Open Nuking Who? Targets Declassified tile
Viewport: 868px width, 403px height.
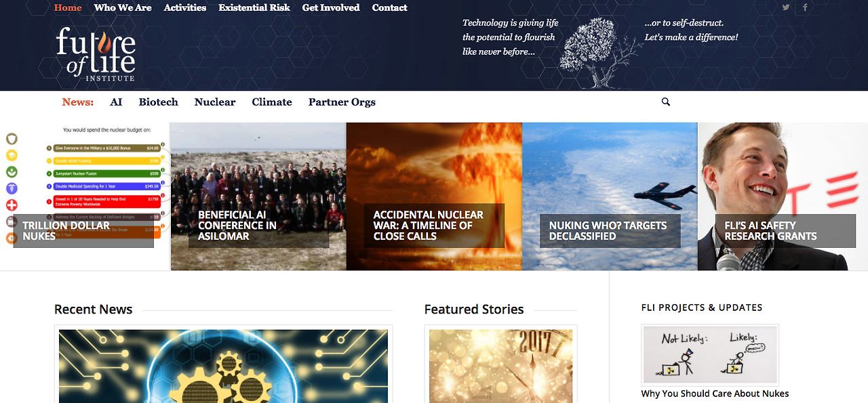[x=610, y=196]
